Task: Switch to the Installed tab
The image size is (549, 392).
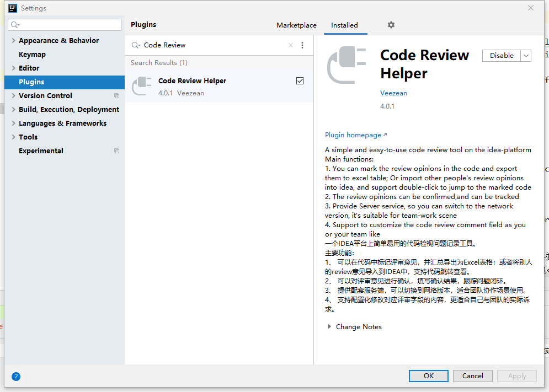Action: tap(344, 25)
